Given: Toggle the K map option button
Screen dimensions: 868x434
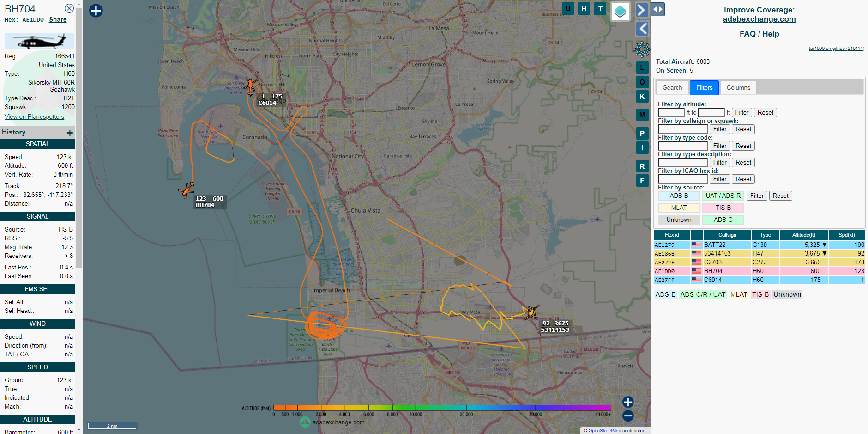Looking at the screenshot, I should pyautogui.click(x=642, y=96).
